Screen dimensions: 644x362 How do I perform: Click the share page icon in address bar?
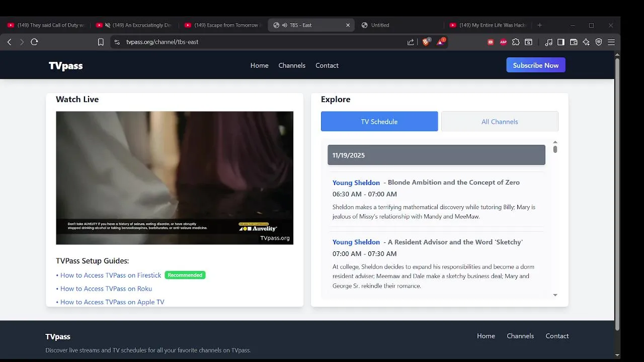(x=411, y=42)
